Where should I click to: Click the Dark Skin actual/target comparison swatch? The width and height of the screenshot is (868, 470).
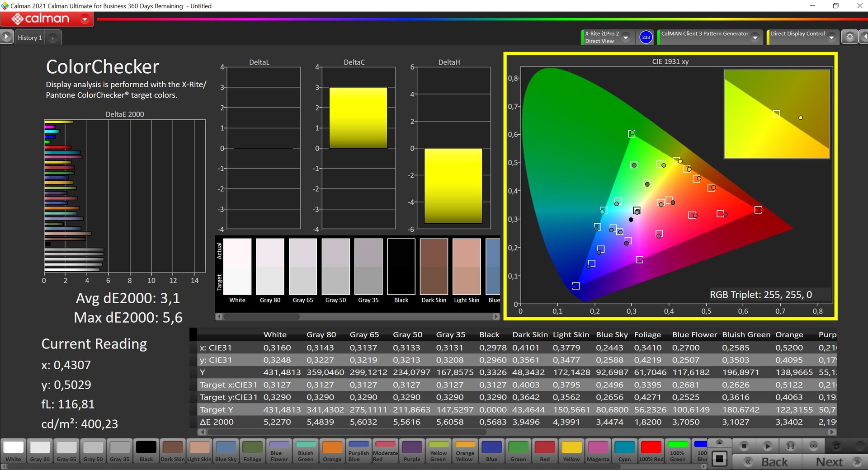click(434, 267)
